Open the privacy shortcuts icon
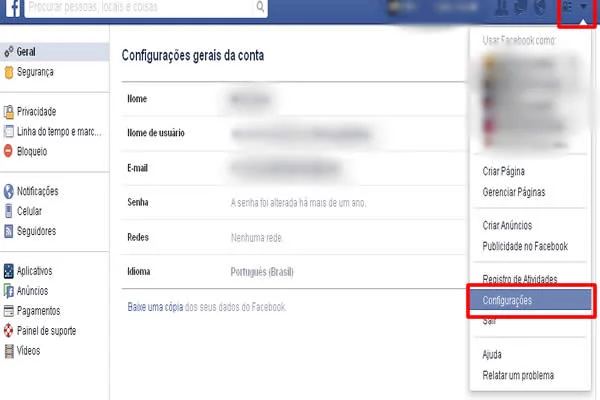 567,7
